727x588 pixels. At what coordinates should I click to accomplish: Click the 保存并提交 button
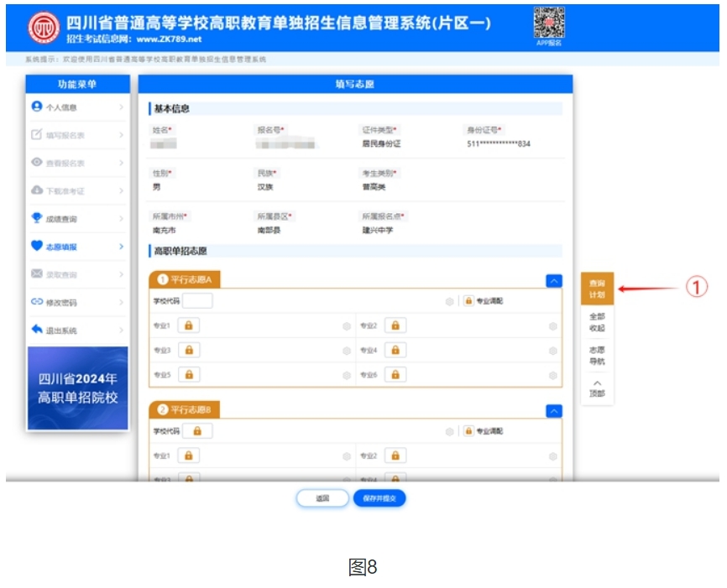pyautogui.click(x=379, y=498)
